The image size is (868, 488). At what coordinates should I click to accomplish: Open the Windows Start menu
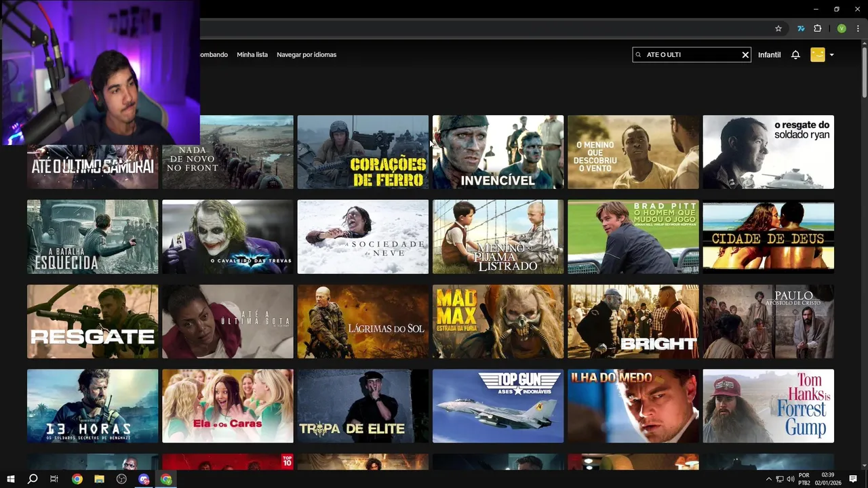point(10,479)
